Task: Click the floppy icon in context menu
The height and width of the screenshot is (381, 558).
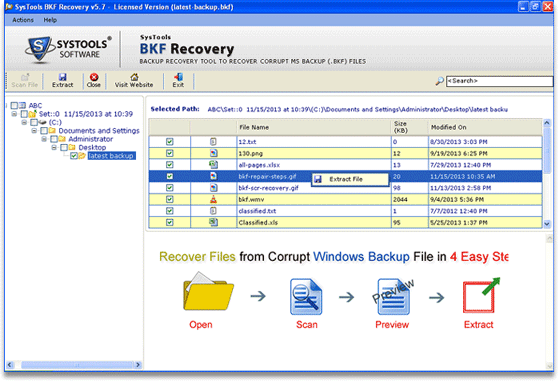Action: (318, 179)
